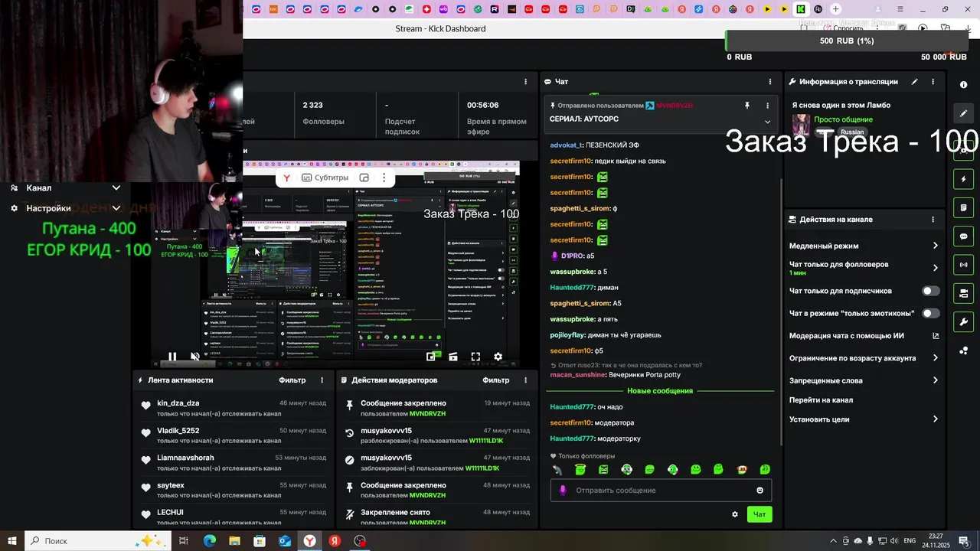Toggle subscribers-only chat switch
Viewport: 980px width, 551px height.
click(x=931, y=291)
